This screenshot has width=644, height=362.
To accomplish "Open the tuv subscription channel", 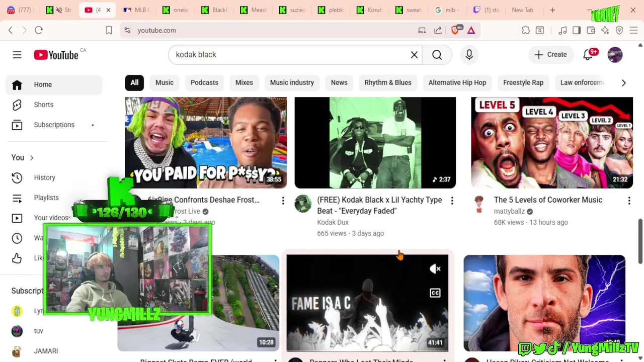I will tap(54, 331).
